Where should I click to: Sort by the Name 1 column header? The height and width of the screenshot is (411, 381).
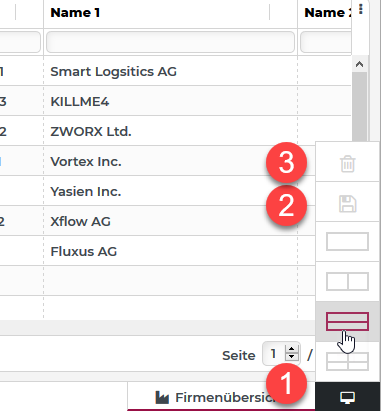[x=75, y=13]
